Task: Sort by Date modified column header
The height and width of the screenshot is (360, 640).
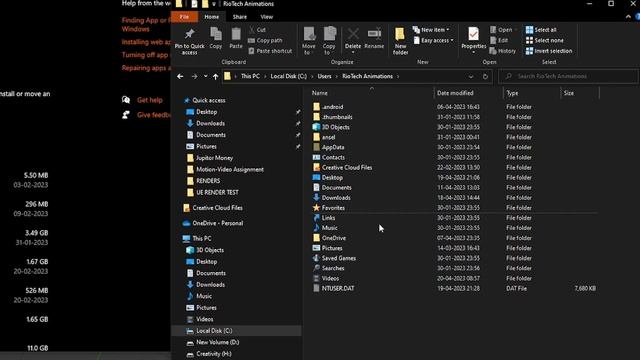Action: click(455, 93)
